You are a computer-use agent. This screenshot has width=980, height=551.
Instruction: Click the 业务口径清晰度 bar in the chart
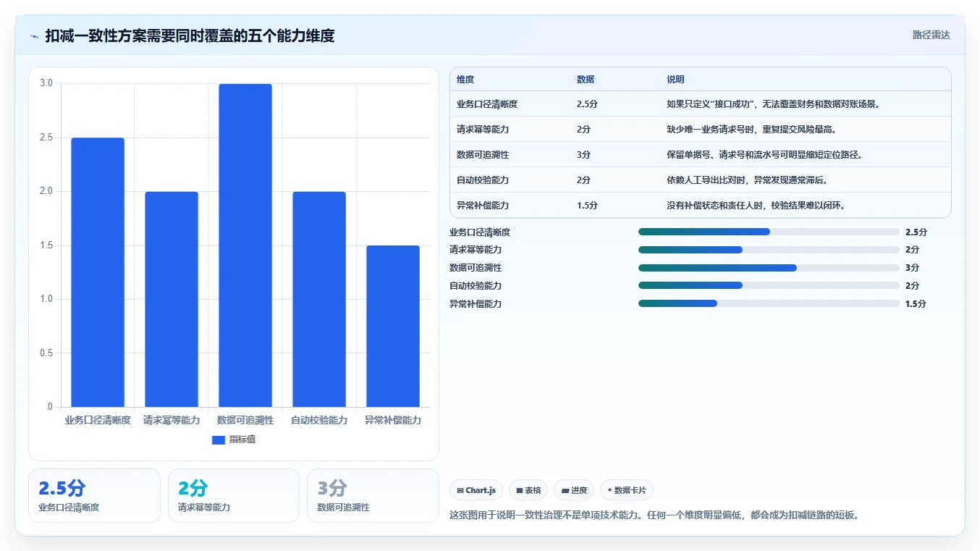98,272
